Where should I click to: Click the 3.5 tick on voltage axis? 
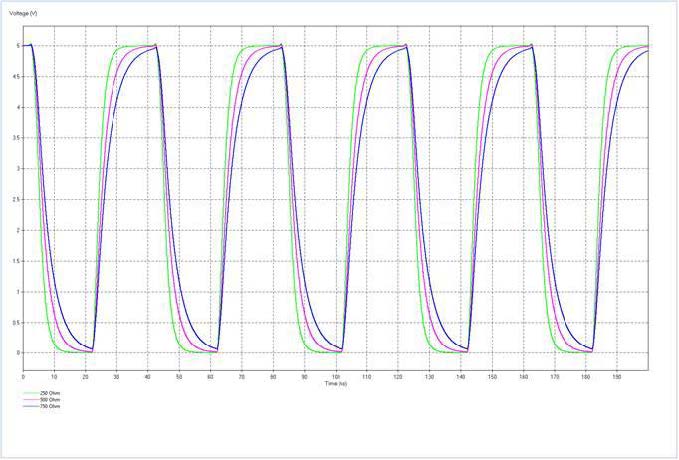14,138
